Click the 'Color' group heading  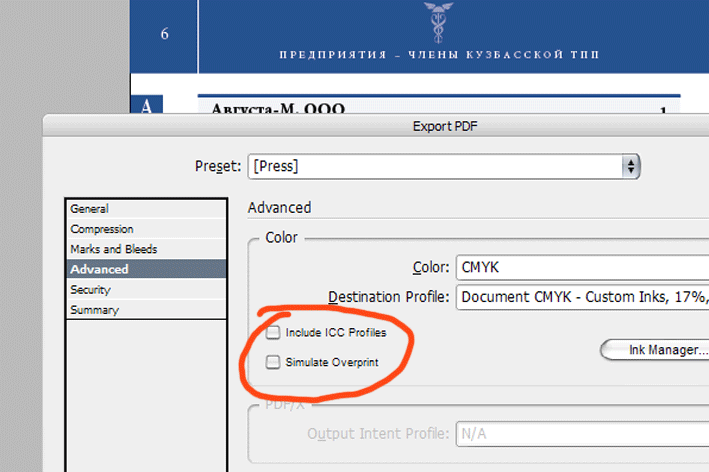click(x=281, y=237)
